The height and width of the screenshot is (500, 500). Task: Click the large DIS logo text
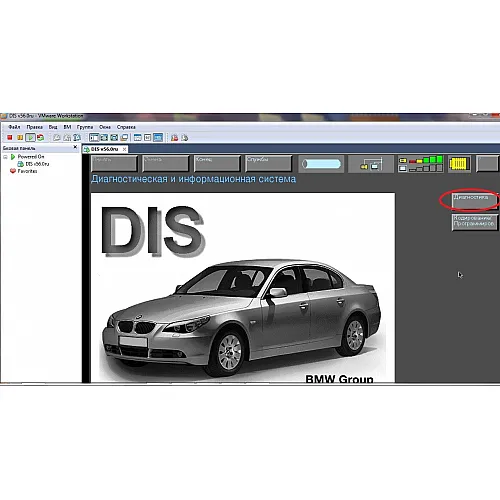click(x=152, y=231)
